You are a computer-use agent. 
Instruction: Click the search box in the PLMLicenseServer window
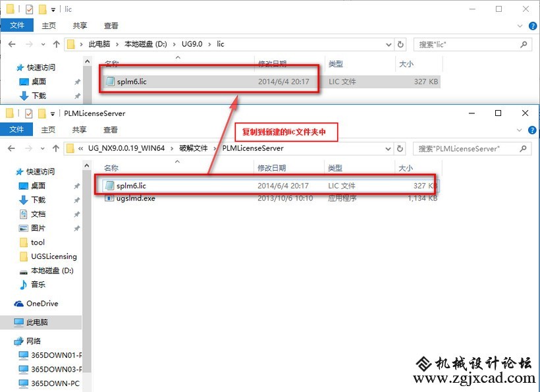(x=472, y=148)
